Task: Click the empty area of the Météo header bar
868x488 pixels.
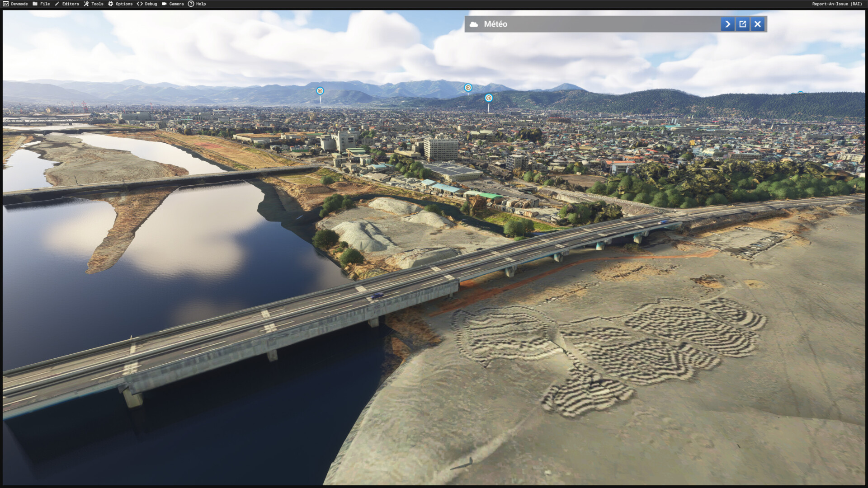Action: (x=610, y=24)
